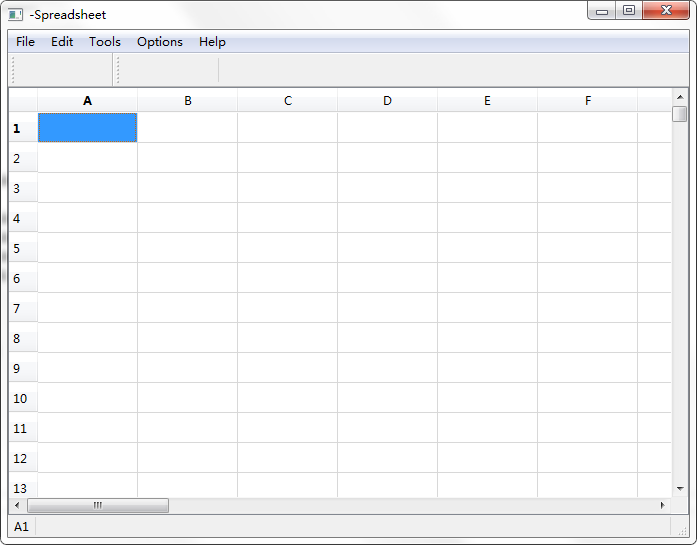Select column A header
The width and height of the screenshot is (697, 545).
pos(88,101)
